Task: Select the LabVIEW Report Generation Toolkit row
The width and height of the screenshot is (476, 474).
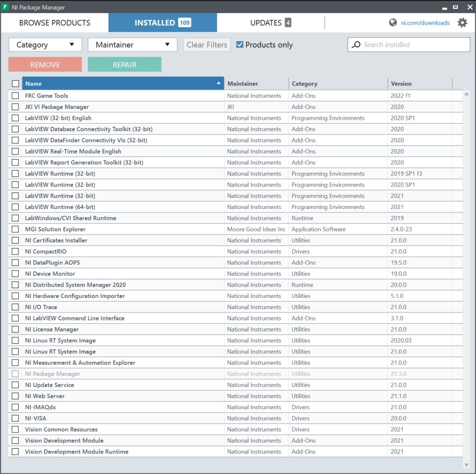Action: (236, 162)
